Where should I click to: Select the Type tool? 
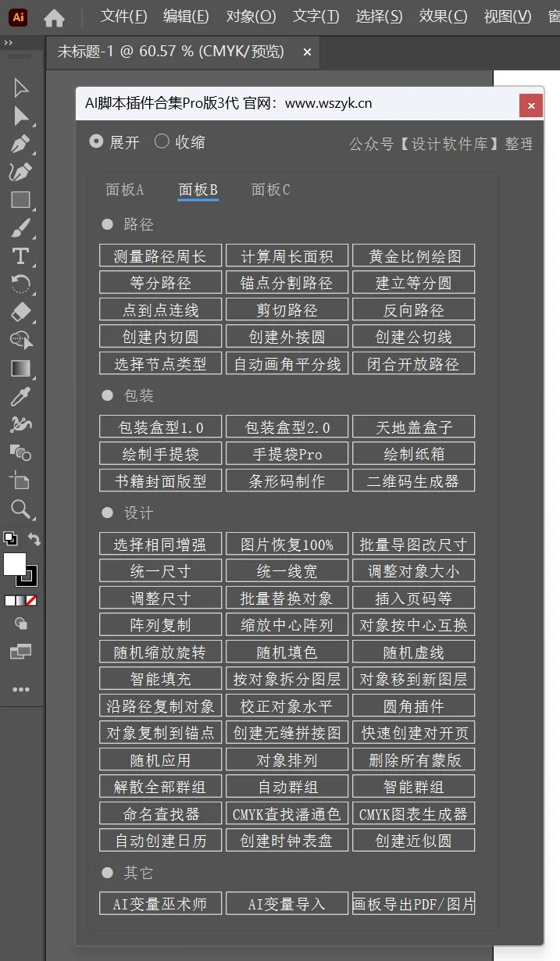pyautogui.click(x=21, y=256)
